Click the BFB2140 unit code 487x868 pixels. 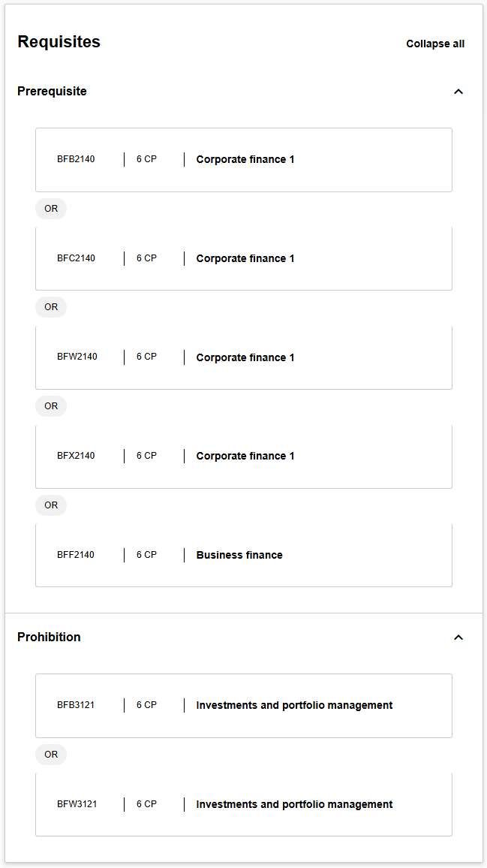click(x=76, y=159)
